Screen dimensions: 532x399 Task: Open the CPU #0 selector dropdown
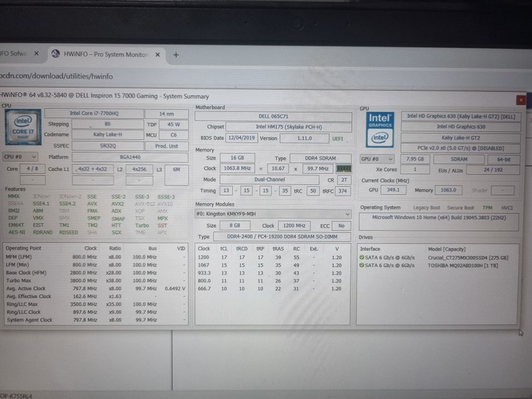[20, 157]
